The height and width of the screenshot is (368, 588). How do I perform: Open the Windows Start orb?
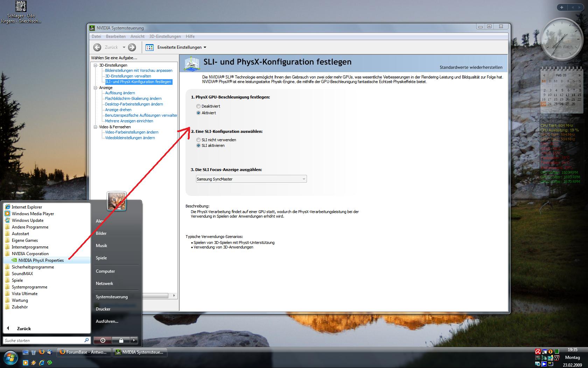coord(10,358)
